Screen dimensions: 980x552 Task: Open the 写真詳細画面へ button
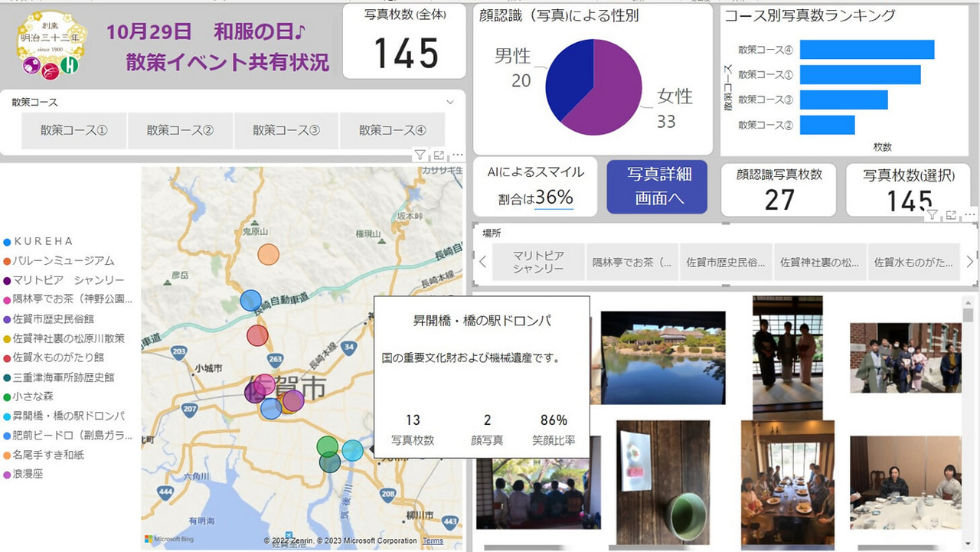[x=657, y=187]
